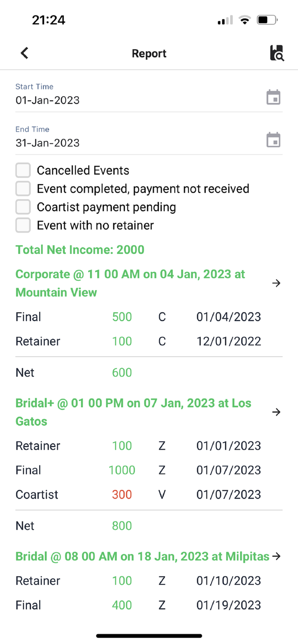The image size is (298, 644).
Task: Open the Bridal+ event at Los Gatos
Action: click(133, 412)
